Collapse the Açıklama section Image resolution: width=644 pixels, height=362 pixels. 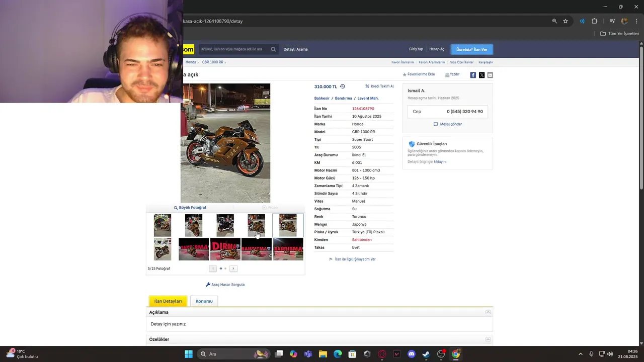(488, 312)
